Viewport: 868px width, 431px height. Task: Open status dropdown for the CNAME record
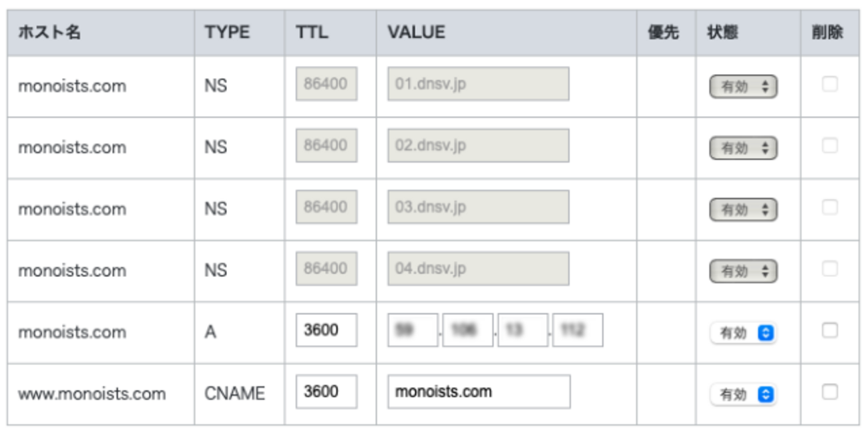(x=743, y=394)
